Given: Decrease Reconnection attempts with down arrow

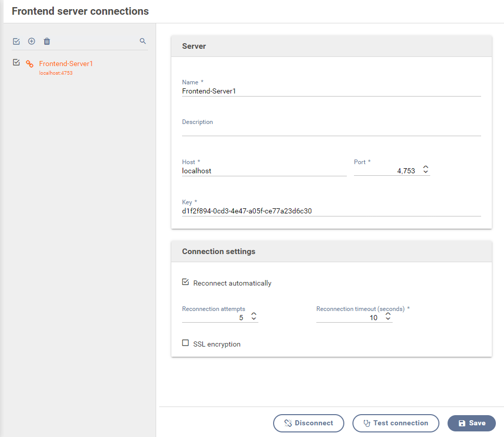Looking at the screenshot, I should pos(254,320).
